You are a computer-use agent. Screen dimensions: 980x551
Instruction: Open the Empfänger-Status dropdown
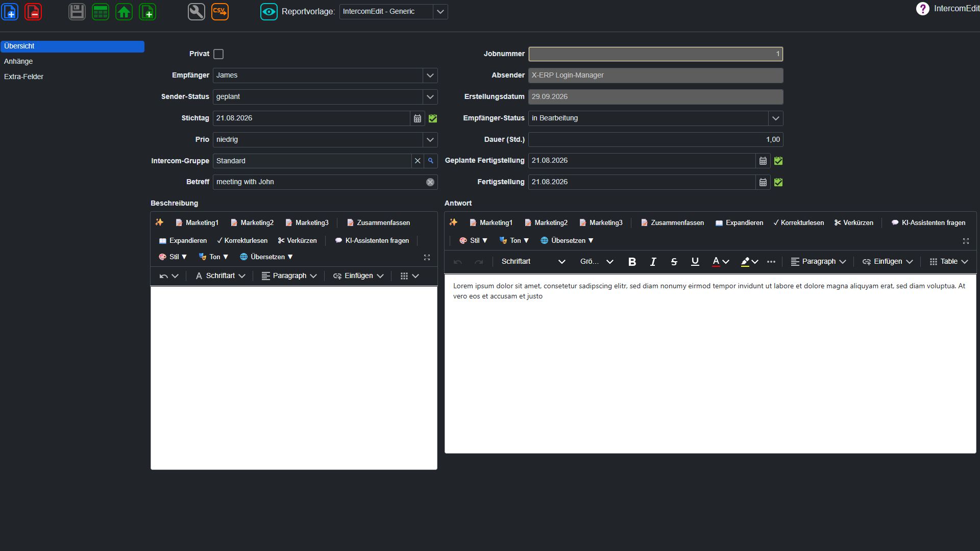point(775,118)
